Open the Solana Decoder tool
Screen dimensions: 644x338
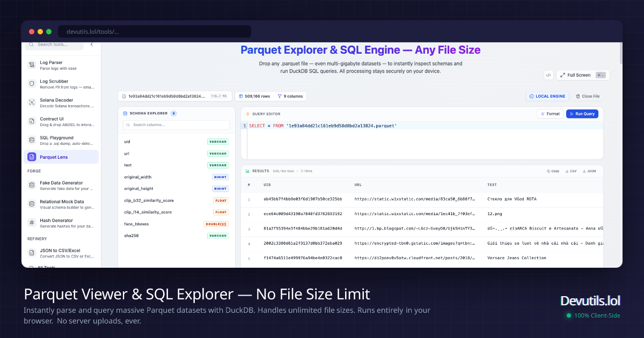coord(62,103)
